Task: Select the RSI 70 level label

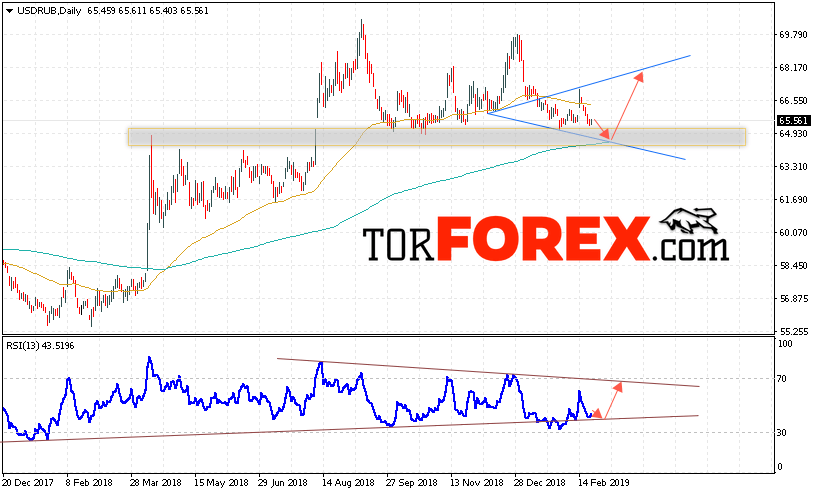Action: click(x=782, y=379)
